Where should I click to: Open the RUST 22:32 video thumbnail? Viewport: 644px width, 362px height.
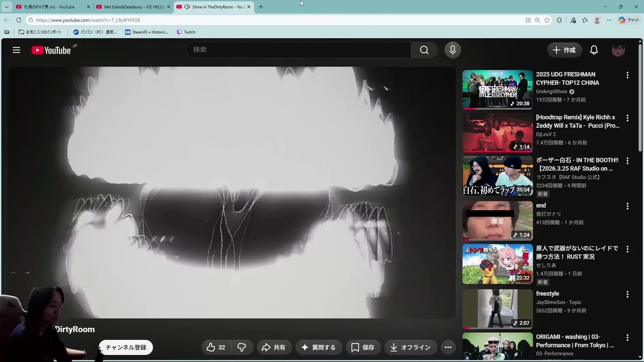coord(498,264)
